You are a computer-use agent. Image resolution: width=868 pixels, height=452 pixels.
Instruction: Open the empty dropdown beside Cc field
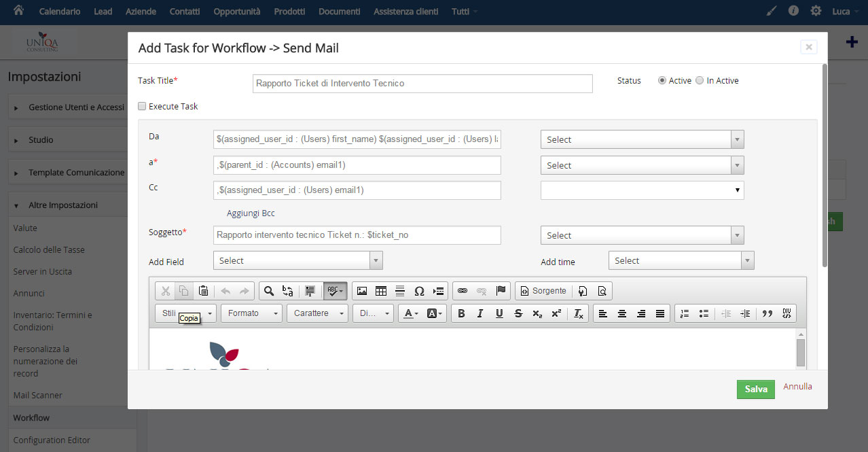643,190
